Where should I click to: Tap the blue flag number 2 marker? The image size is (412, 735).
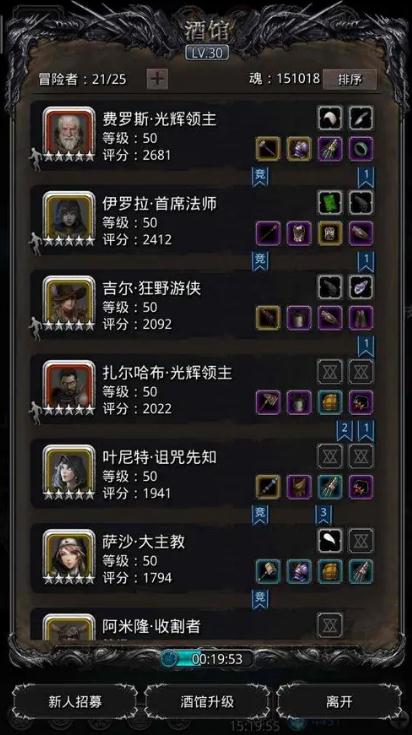[x=345, y=430]
